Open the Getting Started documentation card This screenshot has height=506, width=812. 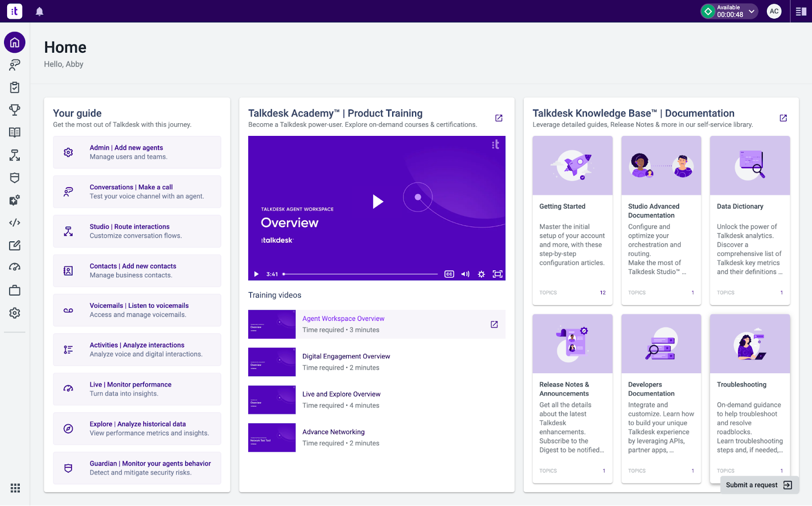point(572,221)
